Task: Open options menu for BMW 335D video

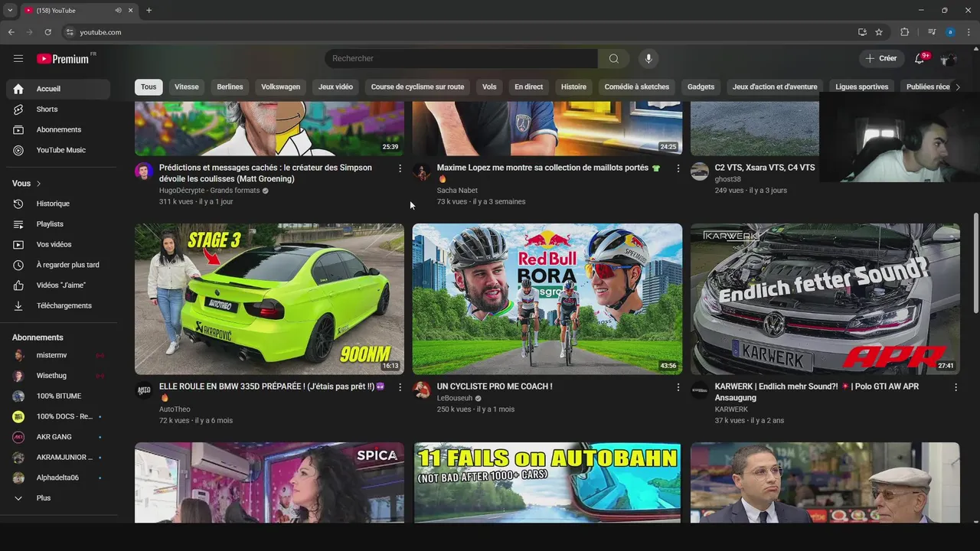Action: tap(400, 387)
